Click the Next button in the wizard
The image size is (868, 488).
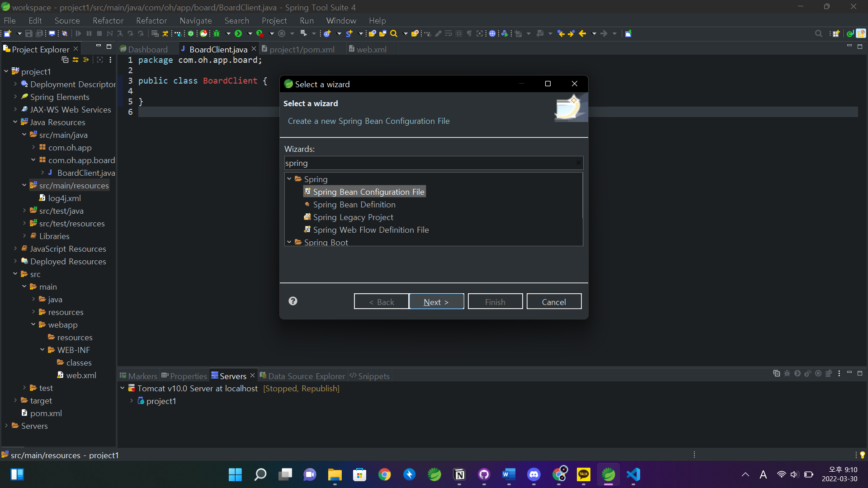[x=436, y=302]
